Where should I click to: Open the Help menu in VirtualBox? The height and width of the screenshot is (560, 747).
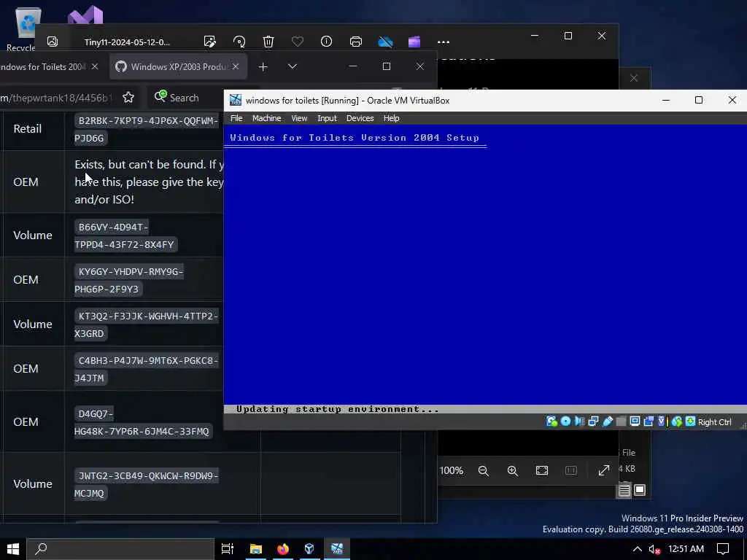coord(391,118)
